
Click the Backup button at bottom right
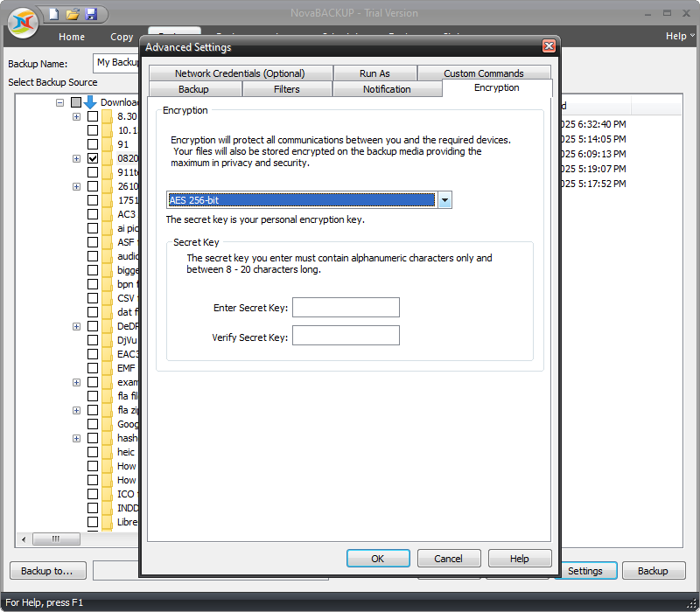click(x=653, y=571)
